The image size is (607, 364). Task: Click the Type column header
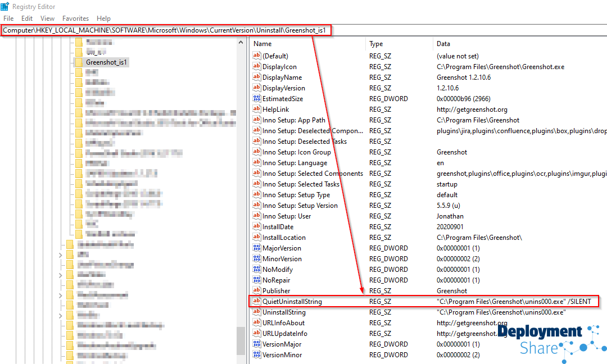[376, 44]
